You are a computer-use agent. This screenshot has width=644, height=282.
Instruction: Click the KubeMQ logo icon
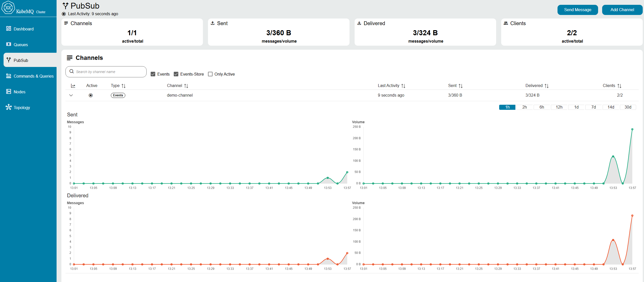pos(8,8)
